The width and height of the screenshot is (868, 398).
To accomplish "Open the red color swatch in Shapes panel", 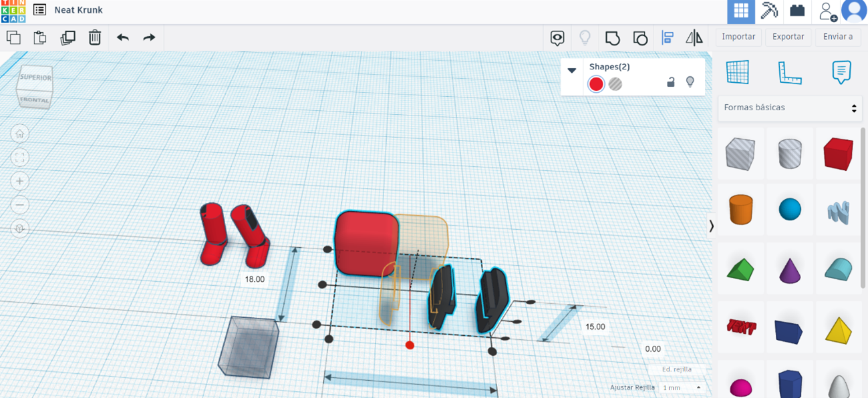I will [595, 84].
